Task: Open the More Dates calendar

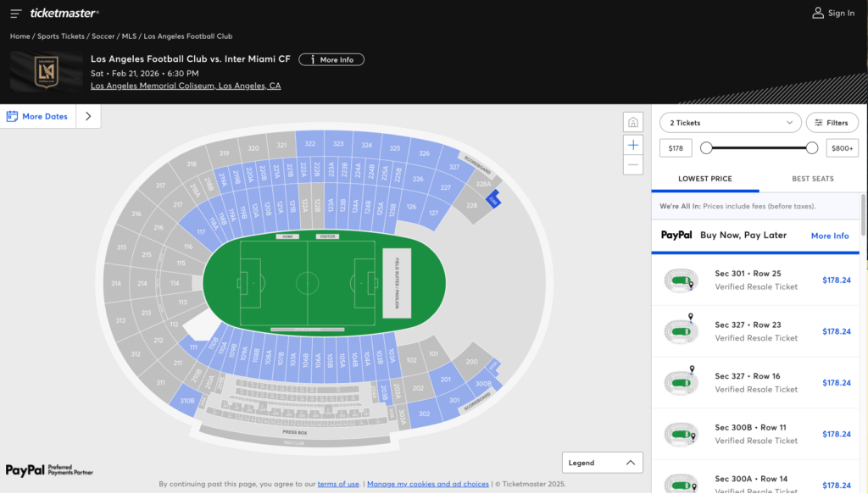Action: pos(38,116)
